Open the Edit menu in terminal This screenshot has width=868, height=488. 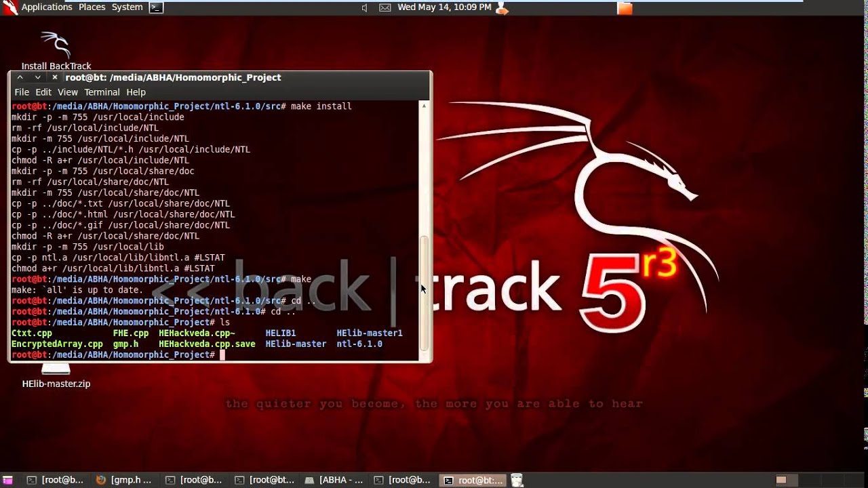click(x=43, y=92)
